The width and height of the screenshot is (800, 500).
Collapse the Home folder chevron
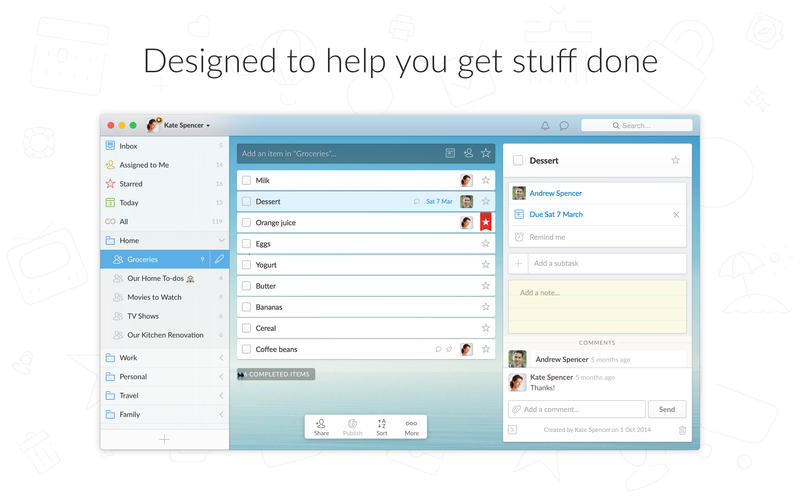coord(221,240)
